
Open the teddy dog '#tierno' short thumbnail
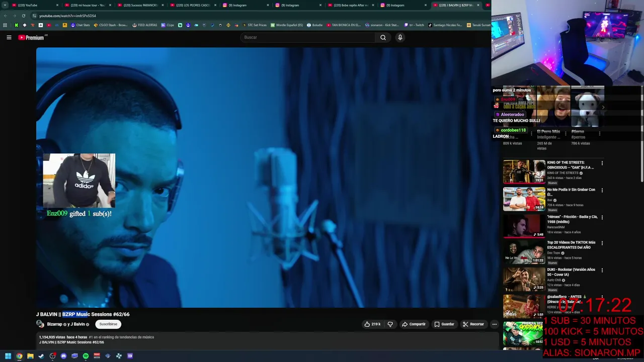tap(587, 107)
